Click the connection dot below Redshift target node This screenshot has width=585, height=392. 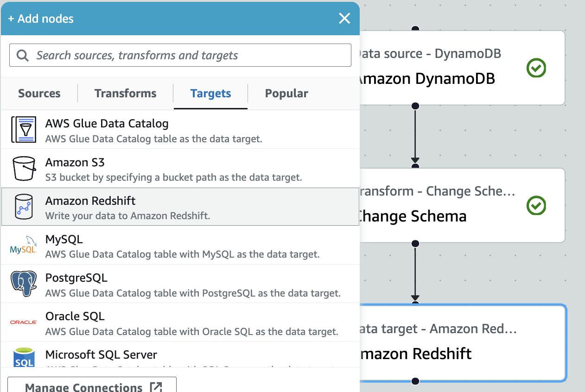coord(415,382)
